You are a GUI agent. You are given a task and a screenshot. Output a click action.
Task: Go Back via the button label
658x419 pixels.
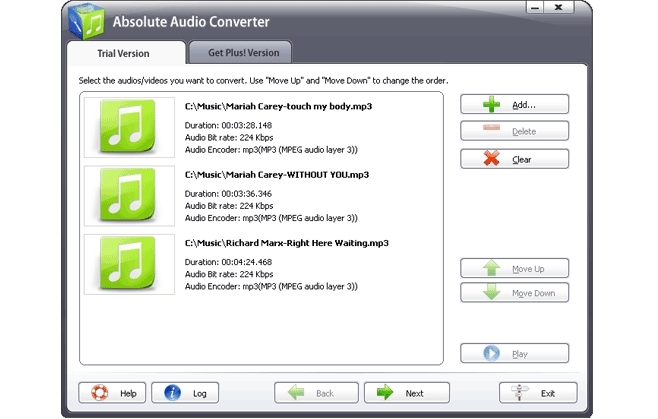[325, 394]
